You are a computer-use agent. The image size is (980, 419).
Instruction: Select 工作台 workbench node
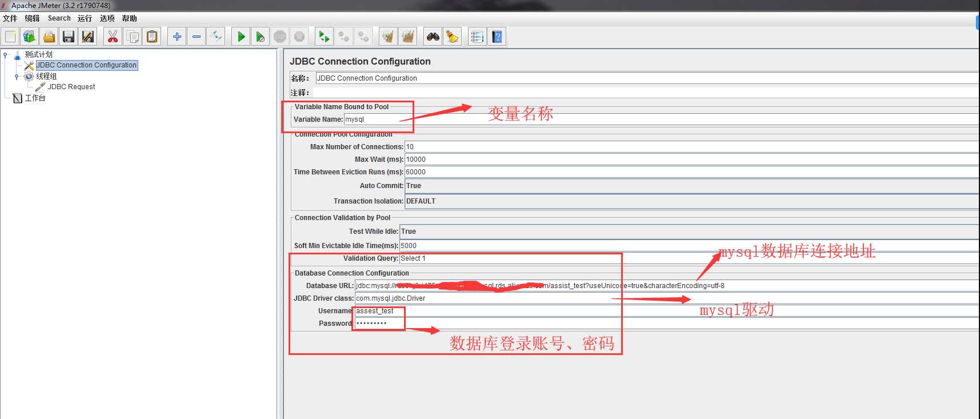click(x=35, y=98)
